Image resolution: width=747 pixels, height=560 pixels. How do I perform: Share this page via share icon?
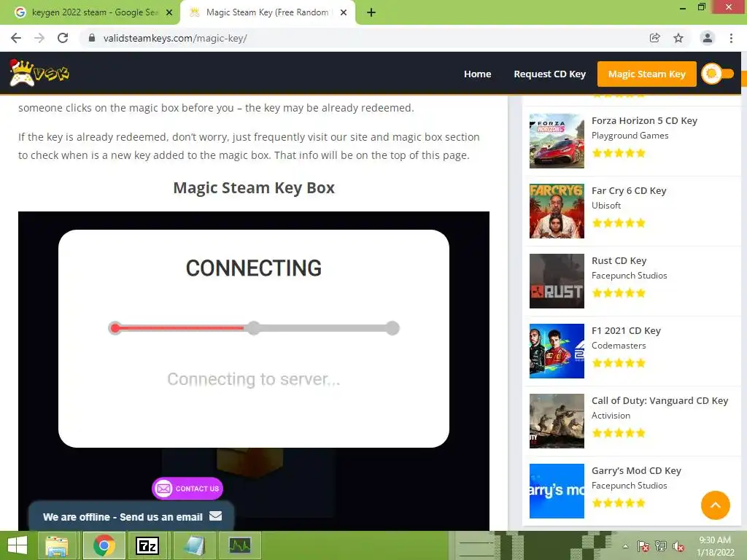click(654, 38)
